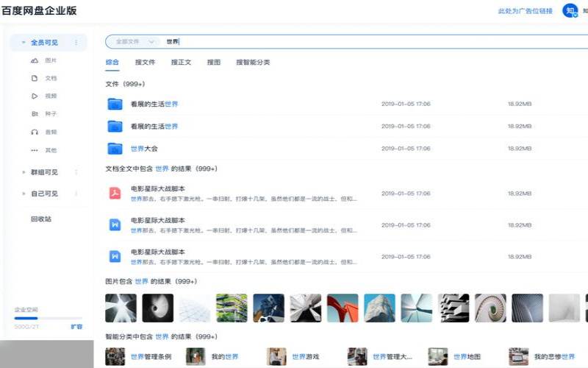Viewport: 588px width, 368px height.
Task: Open the PDF file 电影星际大战脚本
Action: tap(115, 194)
